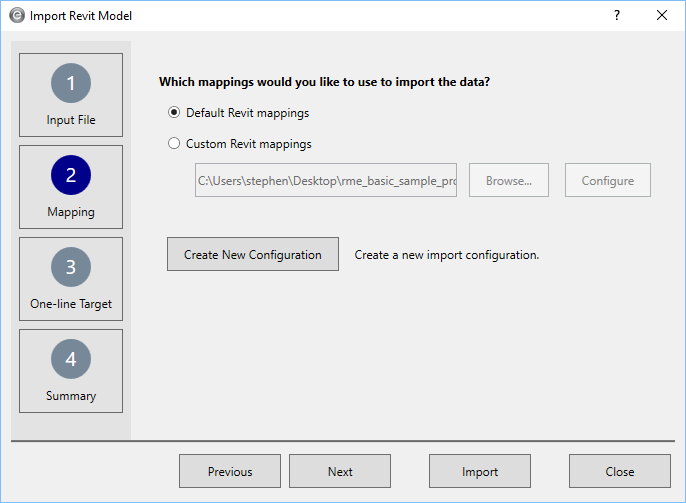Click the step 4 numbered circle icon
Viewport: 686px width, 503px height.
71,359
